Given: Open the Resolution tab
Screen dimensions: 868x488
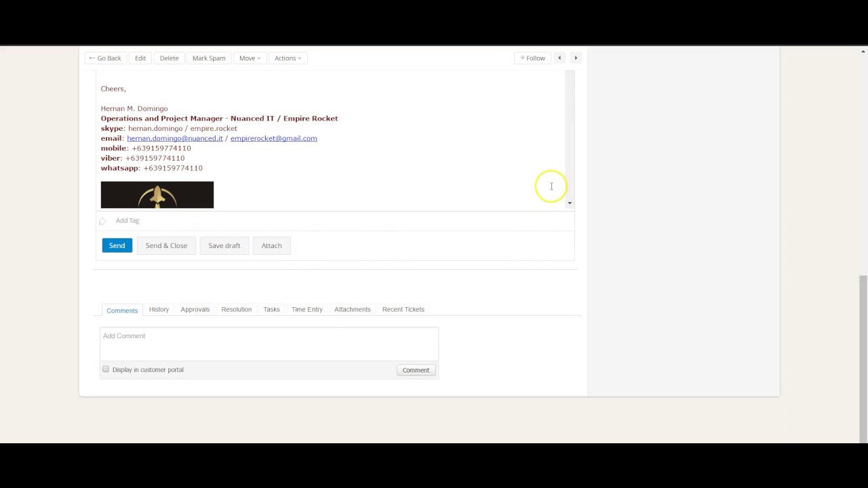Looking at the screenshot, I should point(236,310).
